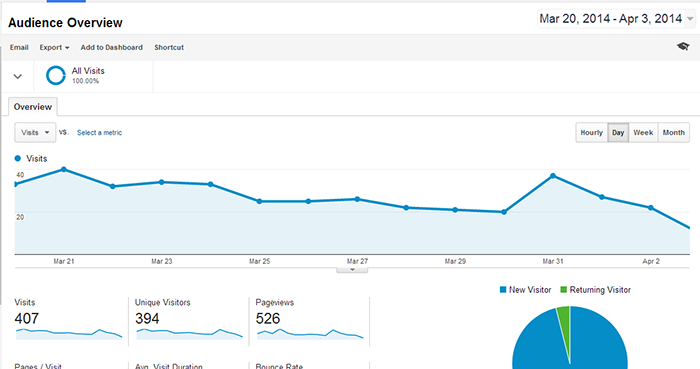Click the Mar 21 peak data point
This screenshot has width=700, height=369.
(x=64, y=170)
